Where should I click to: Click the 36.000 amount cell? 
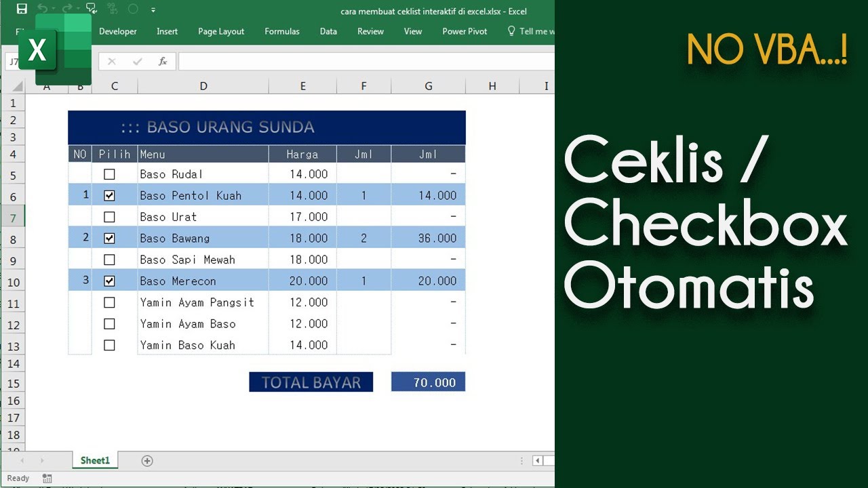click(429, 238)
